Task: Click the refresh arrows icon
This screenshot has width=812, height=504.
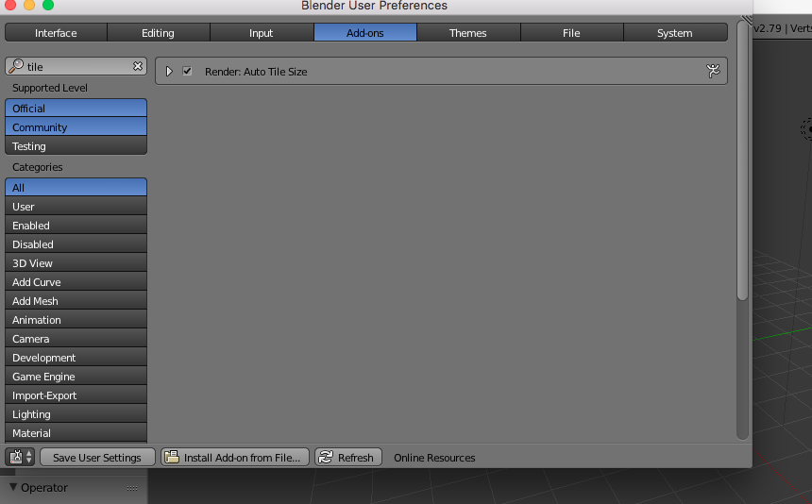Action: pyautogui.click(x=326, y=457)
